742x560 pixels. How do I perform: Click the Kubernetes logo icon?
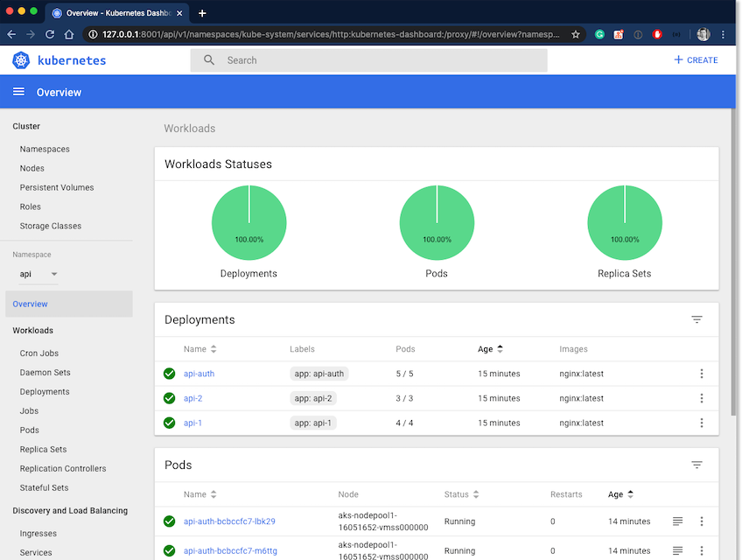[x=21, y=60]
